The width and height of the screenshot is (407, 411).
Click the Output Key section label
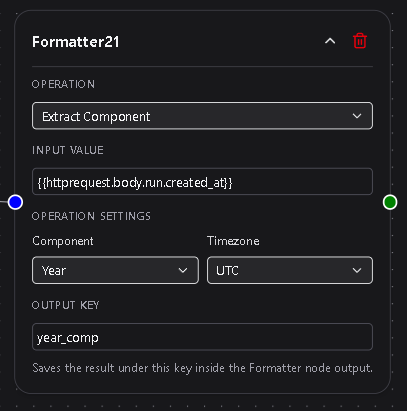(x=66, y=305)
